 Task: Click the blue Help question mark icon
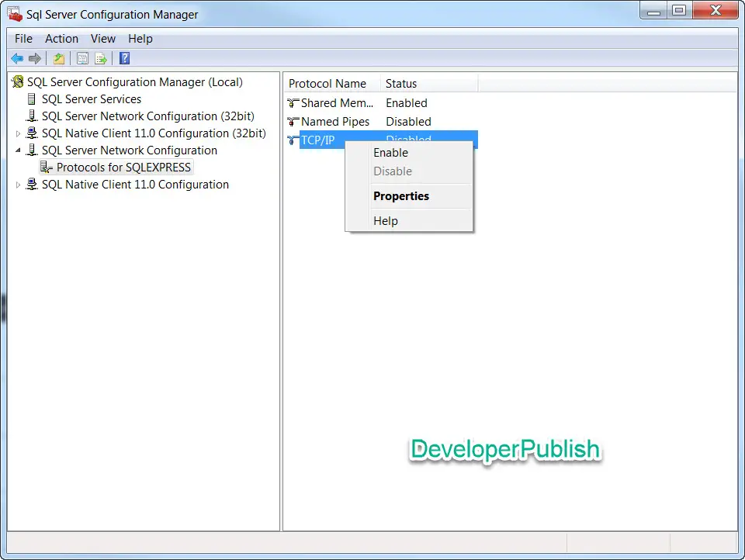point(124,58)
